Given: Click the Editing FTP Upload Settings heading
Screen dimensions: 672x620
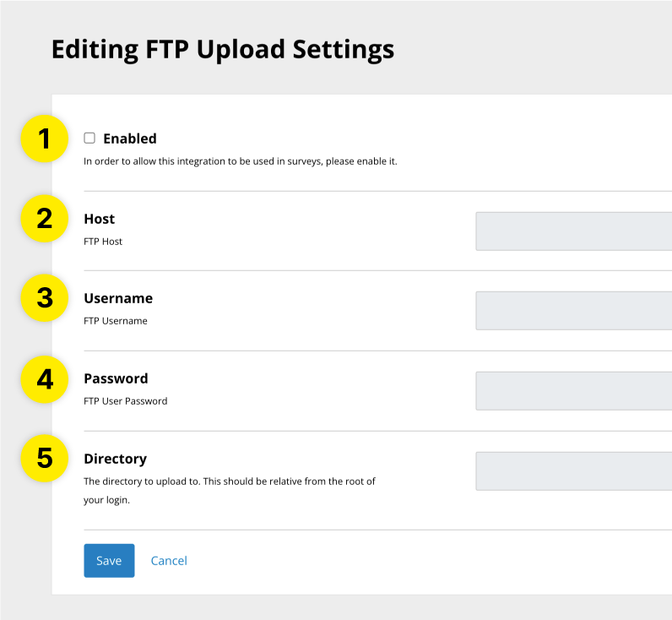Looking at the screenshot, I should pos(223,49).
